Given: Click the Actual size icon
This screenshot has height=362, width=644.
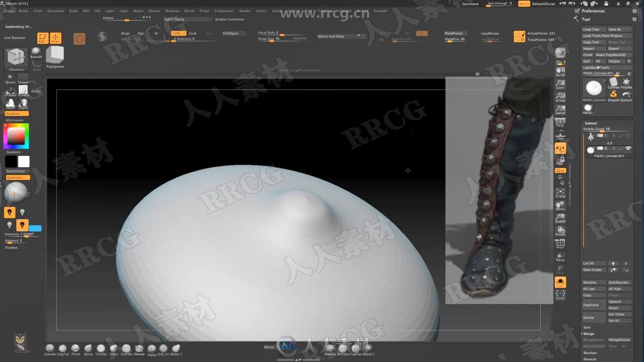Looking at the screenshot, I should pos(560,97).
